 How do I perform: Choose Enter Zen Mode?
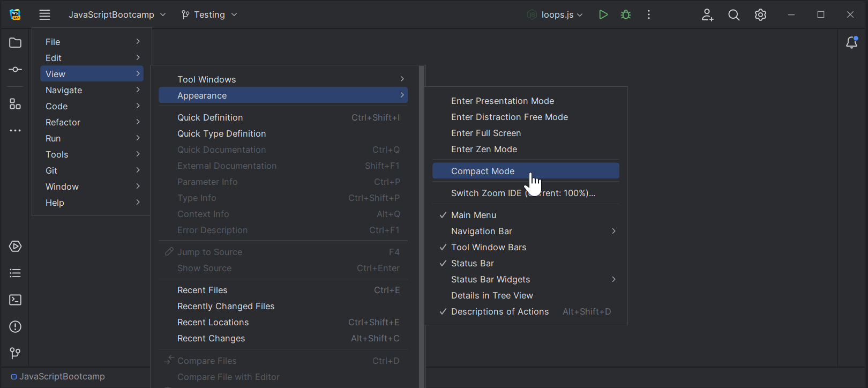pos(484,149)
